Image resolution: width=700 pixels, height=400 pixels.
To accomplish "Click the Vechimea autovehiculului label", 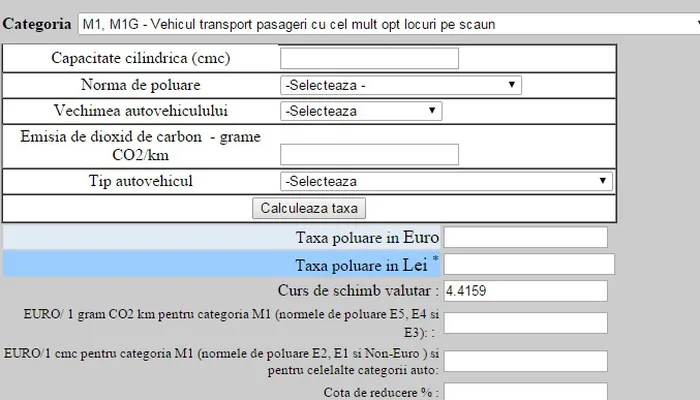I will point(141,111).
